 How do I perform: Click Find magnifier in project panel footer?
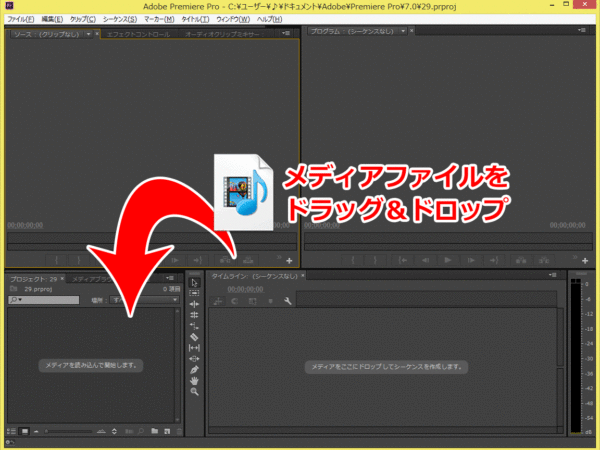(141, 431)
